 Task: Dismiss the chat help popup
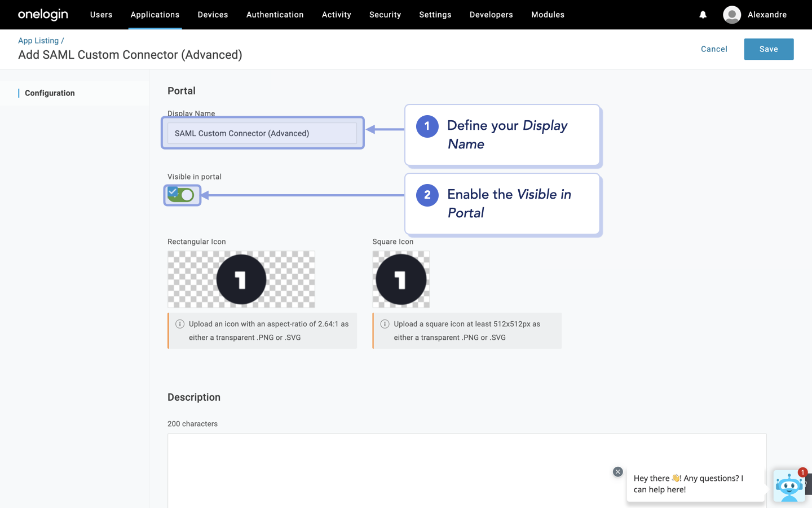coord(617,472)
